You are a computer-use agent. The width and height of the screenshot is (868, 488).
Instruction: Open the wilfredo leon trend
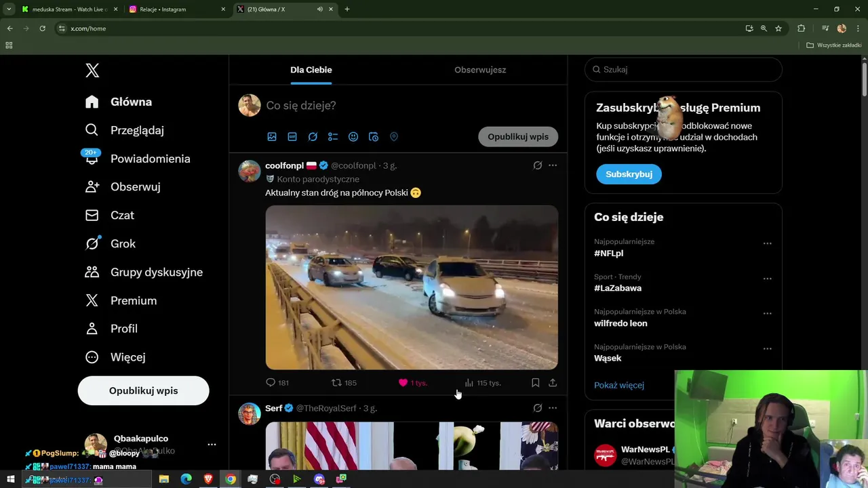pos(620,323)
